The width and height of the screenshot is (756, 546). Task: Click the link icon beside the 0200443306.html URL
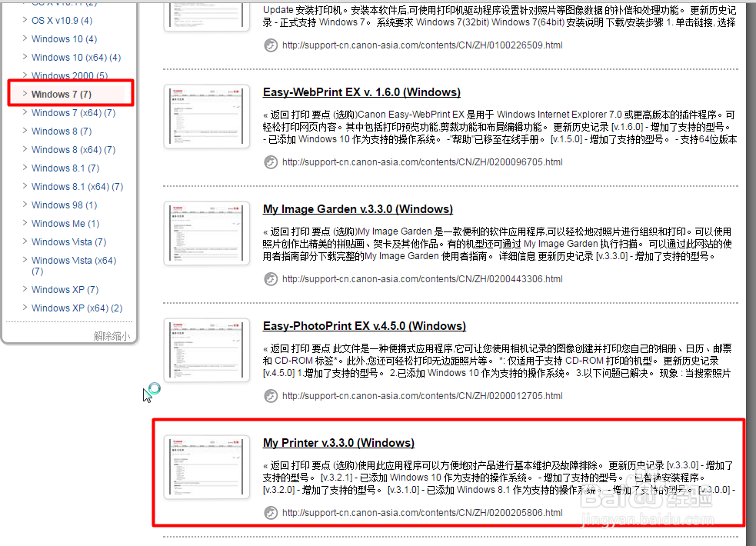tap(271, 279)
